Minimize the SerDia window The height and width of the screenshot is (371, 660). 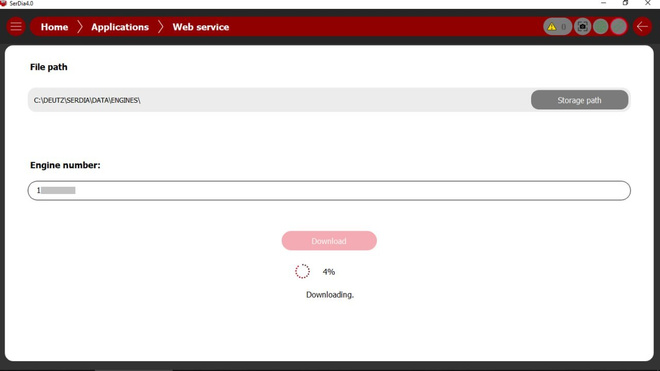(604, 3)
